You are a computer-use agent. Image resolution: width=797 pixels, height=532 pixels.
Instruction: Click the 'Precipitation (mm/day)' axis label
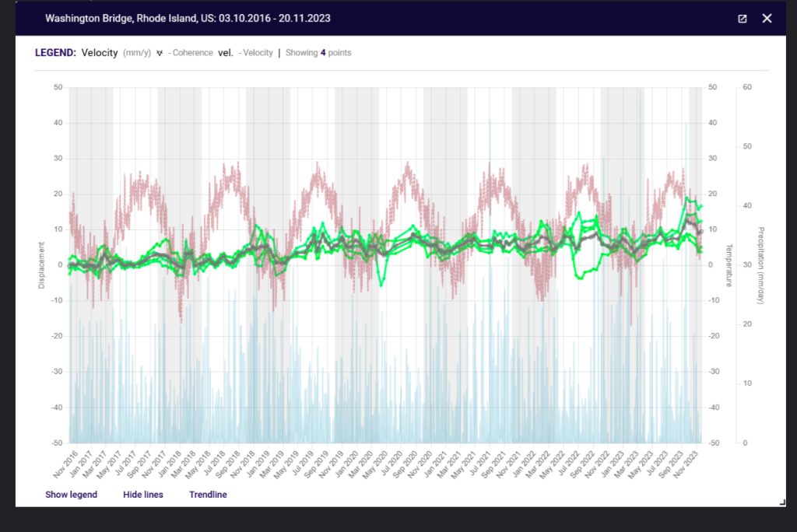pos(761,265)
